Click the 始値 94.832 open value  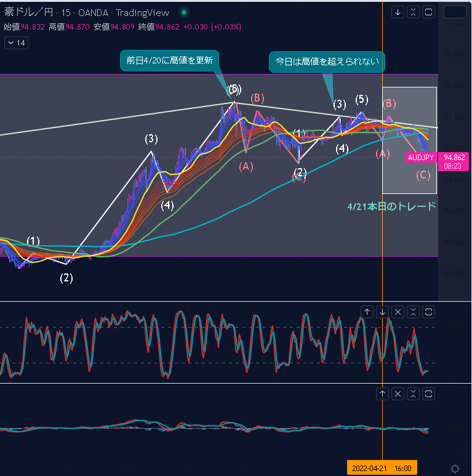(x=24, y=27)
